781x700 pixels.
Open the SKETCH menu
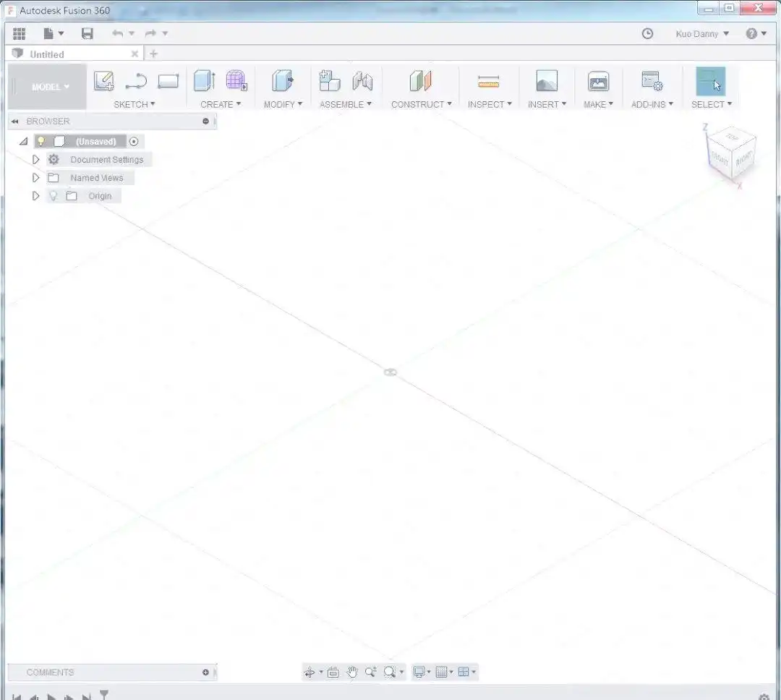point(134,104)
